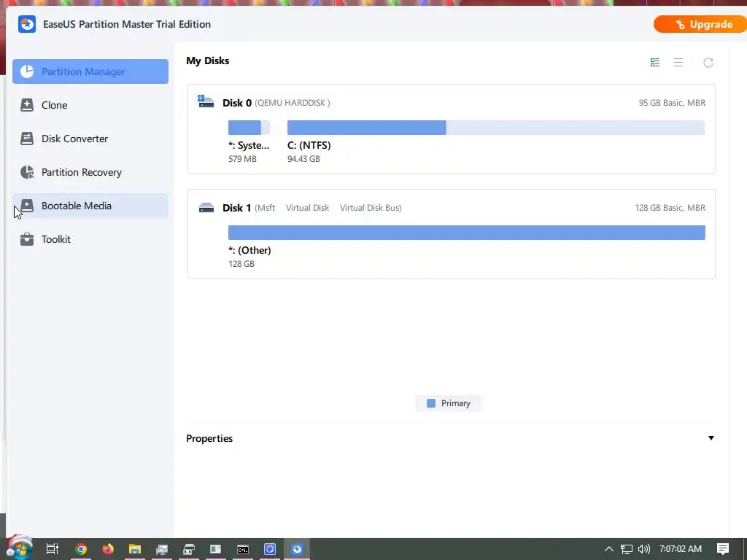The height and width of the screenshot is (560, 747).
Task: Click the taskbar clock 7:07:02 AM
Action: pyautogui.click(x=681, y=549)
